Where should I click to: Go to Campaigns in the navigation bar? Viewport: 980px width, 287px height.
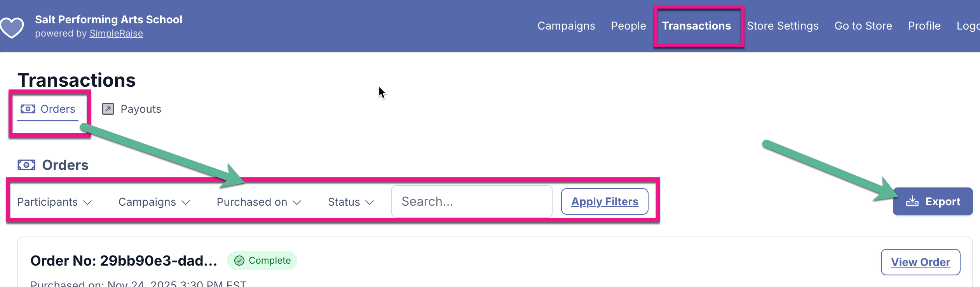566,26
